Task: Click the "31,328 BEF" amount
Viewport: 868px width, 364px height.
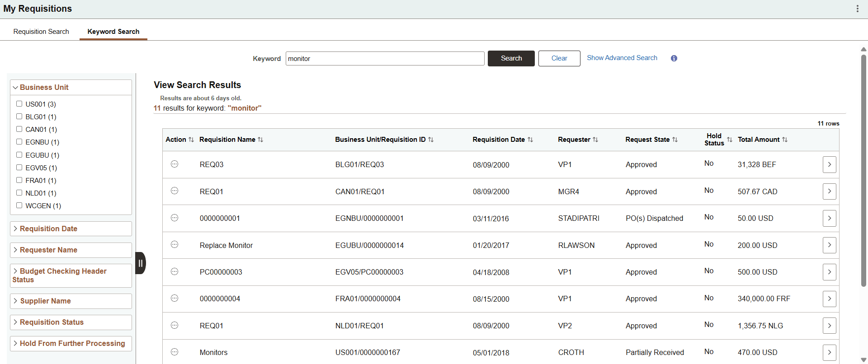Action: click(757, 164)
